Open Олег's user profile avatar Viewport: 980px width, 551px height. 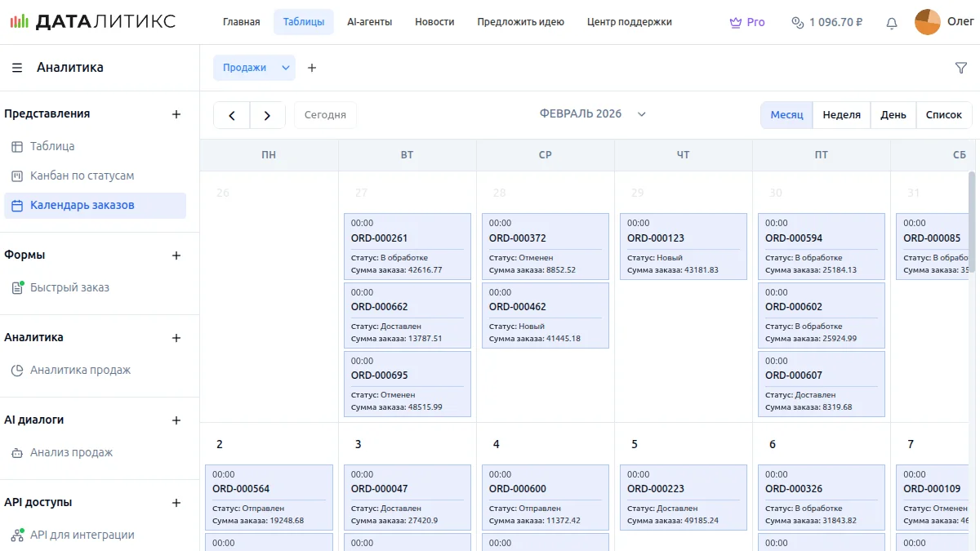pyautogui.click(x=928, y=22)
